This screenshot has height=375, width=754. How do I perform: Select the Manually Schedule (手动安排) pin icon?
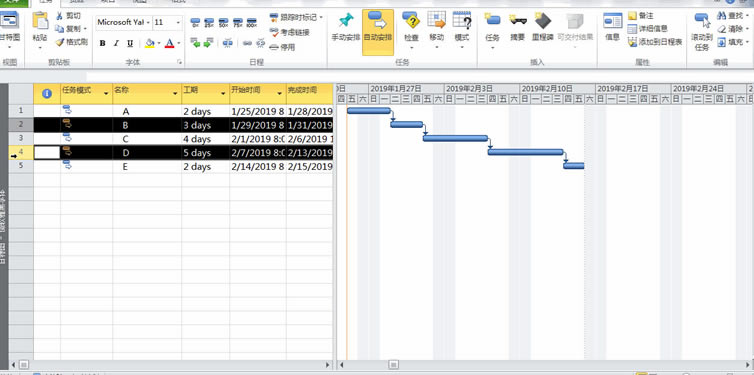pyautogui.click(x=345, y=21)
